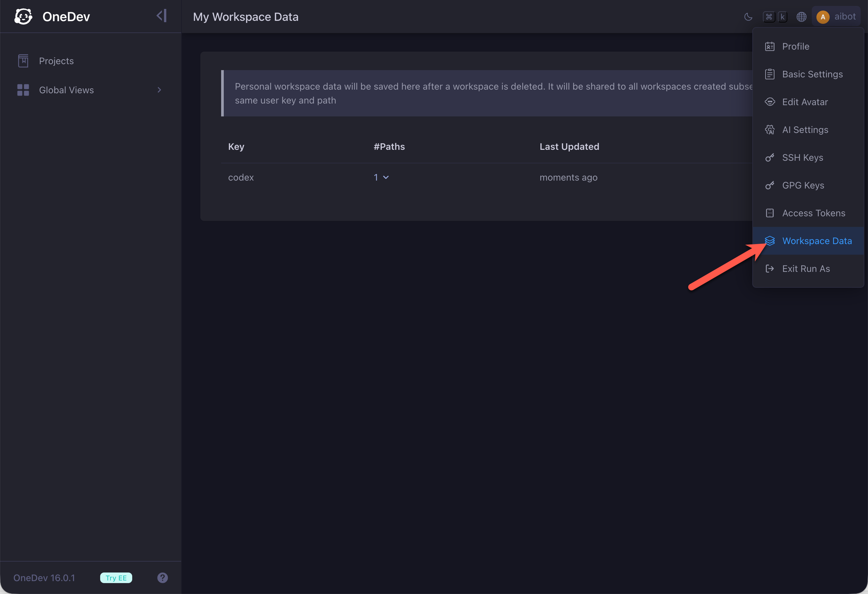The height and width of the screenshot is (594, 868).
Task: Click the SSH Keys key icon
Action: 770,157
